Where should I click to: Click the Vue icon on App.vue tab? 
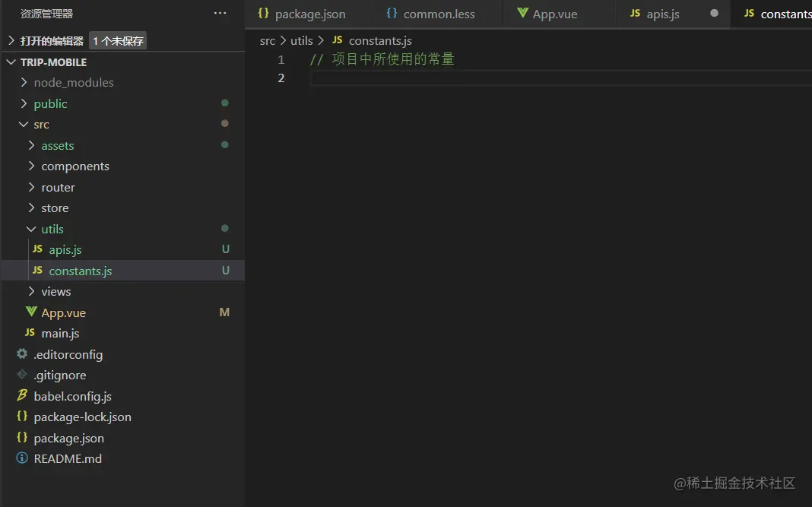click(x=522, y=13)
